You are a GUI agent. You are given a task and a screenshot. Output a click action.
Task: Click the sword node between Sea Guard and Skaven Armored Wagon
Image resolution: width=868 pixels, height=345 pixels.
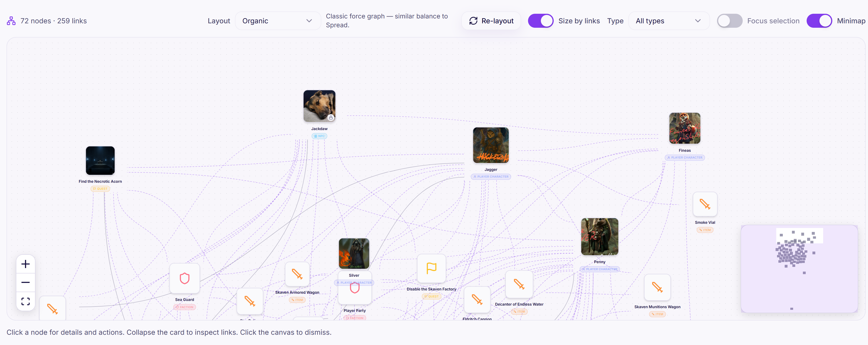click(249, 301)
